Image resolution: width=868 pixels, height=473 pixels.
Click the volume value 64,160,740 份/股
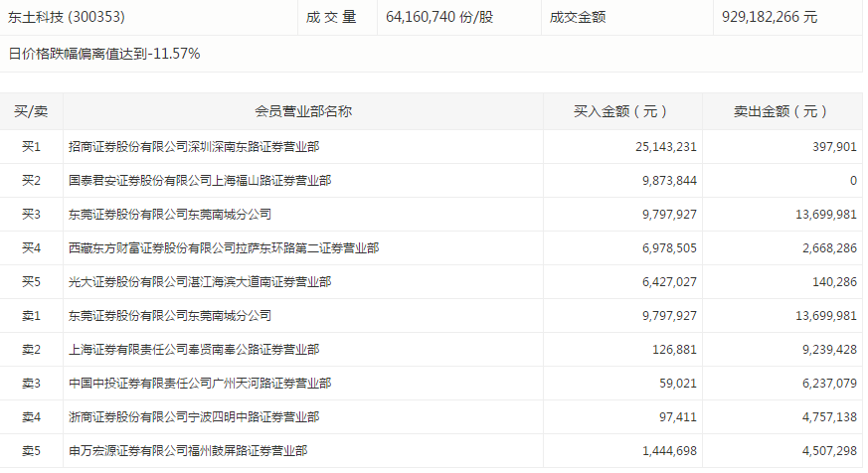pos(439,17)
